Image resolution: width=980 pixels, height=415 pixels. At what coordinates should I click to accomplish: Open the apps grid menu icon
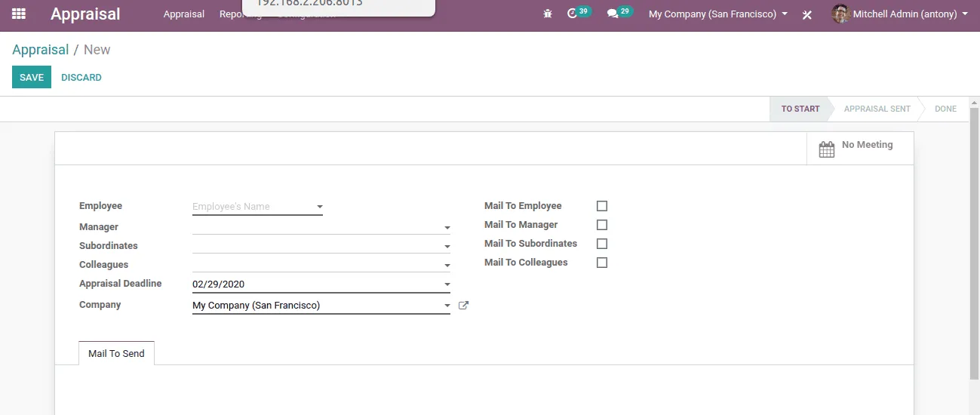click(19, 14)
